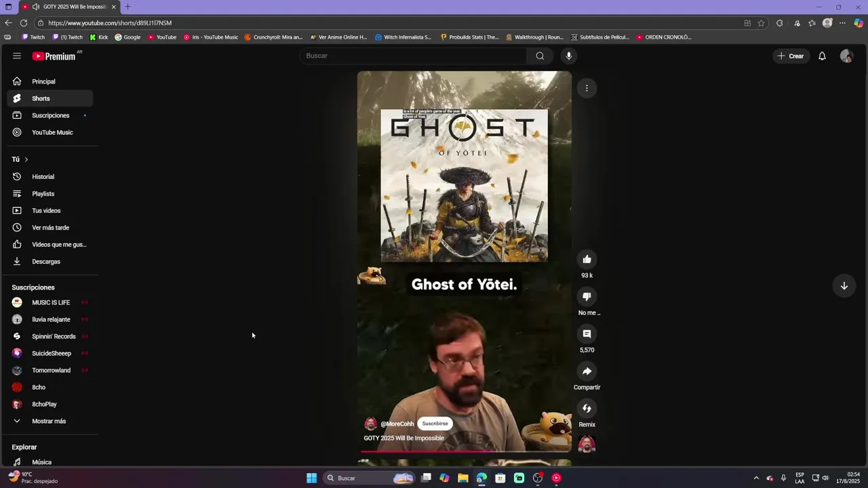Image resolution: width=868 pixels, height=488 pixels.
Task: Open the Windows Start menu
Action: click(x=311, y=478)
